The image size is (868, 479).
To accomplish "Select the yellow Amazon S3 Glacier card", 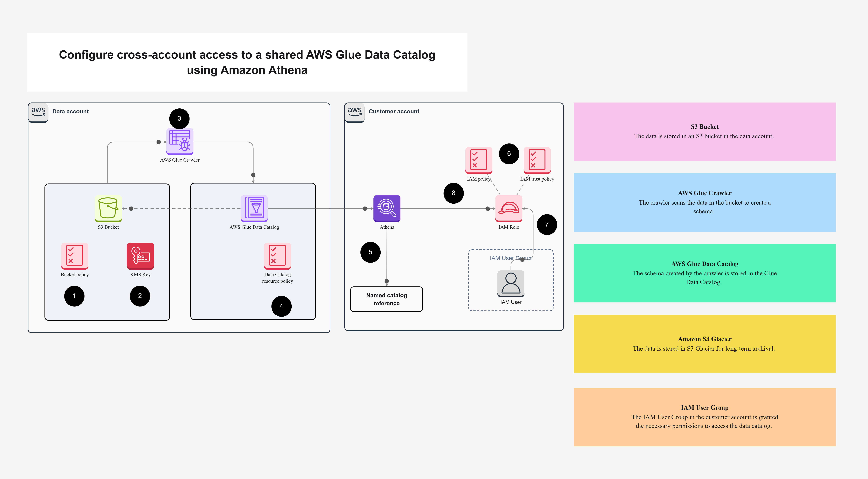I will 705,344.
